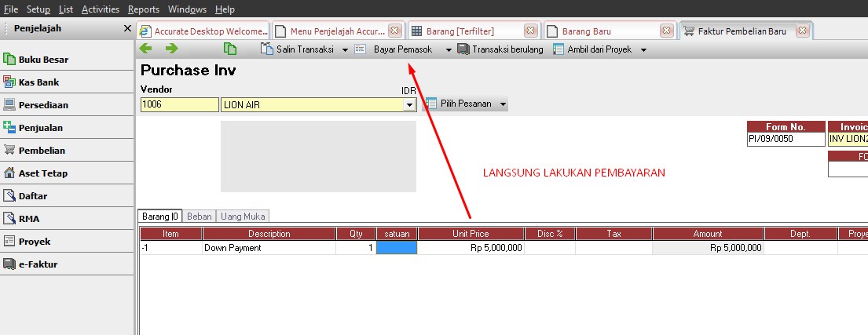The width and height of the screenshot is (868, 335).
Task: Open the Aset Tetap module
Action: (x=42, y=173)
